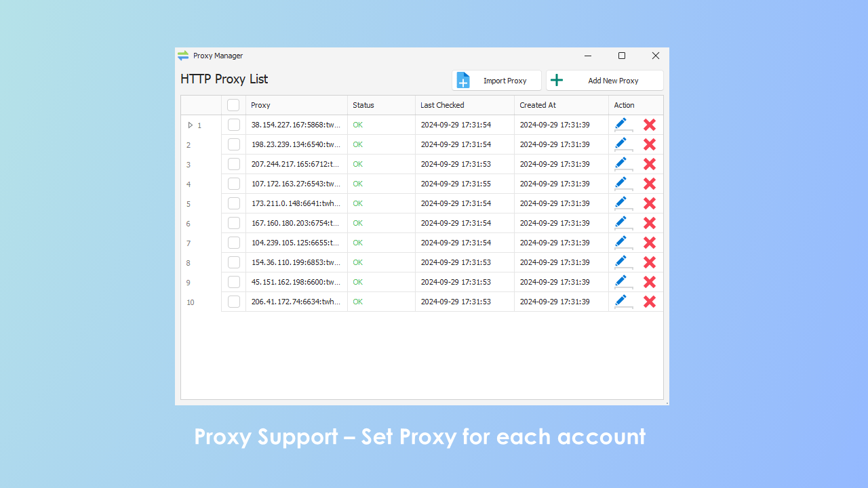Click Add New Proxy button
The width and height of the screenshot is (868, 488).
[604, 81]
